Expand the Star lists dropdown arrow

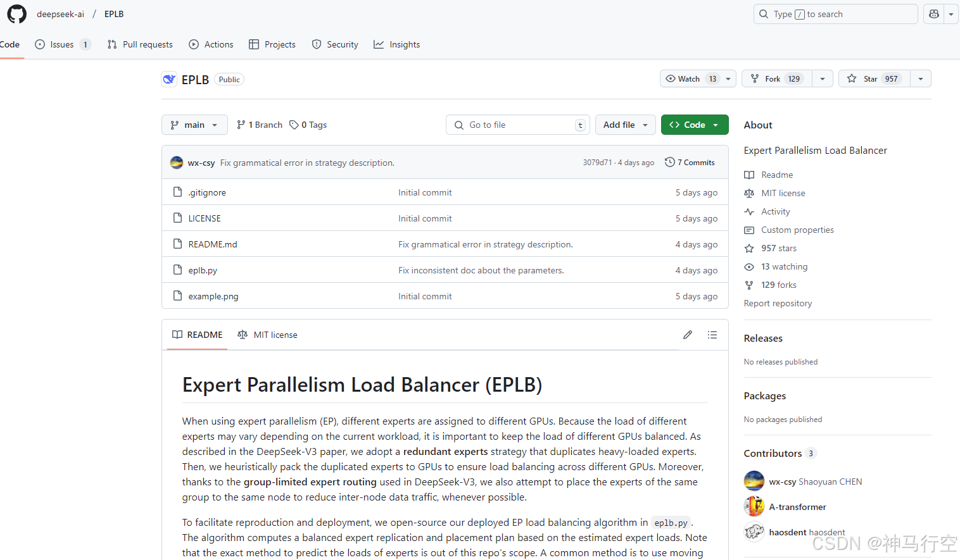point(921,78)
